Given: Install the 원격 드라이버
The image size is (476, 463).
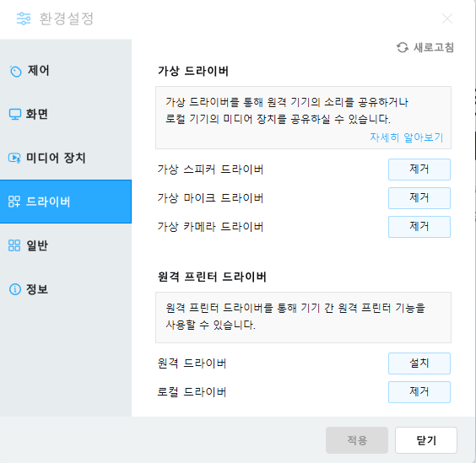Looking at the screenshot, I should pos(419,363).
